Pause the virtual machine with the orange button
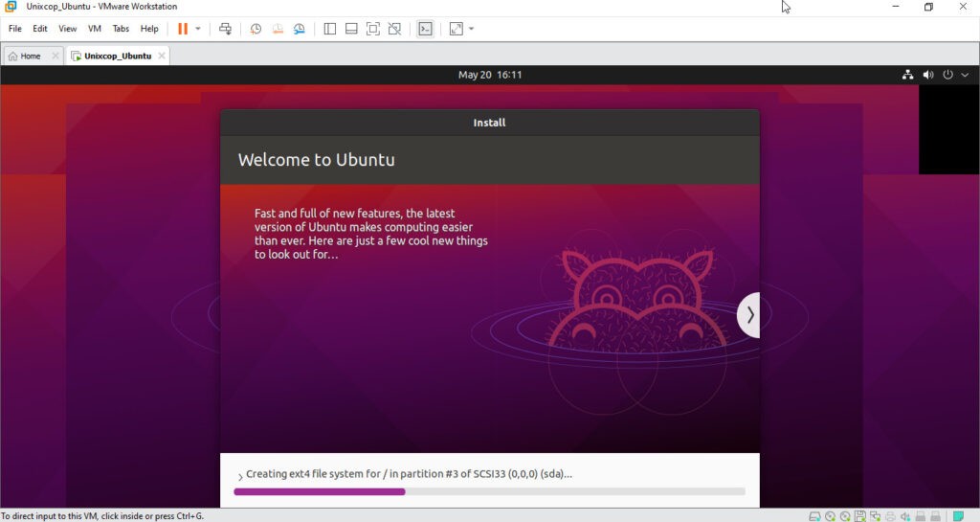The width and height of the screenshot is (980, 522). click(183, 29)
